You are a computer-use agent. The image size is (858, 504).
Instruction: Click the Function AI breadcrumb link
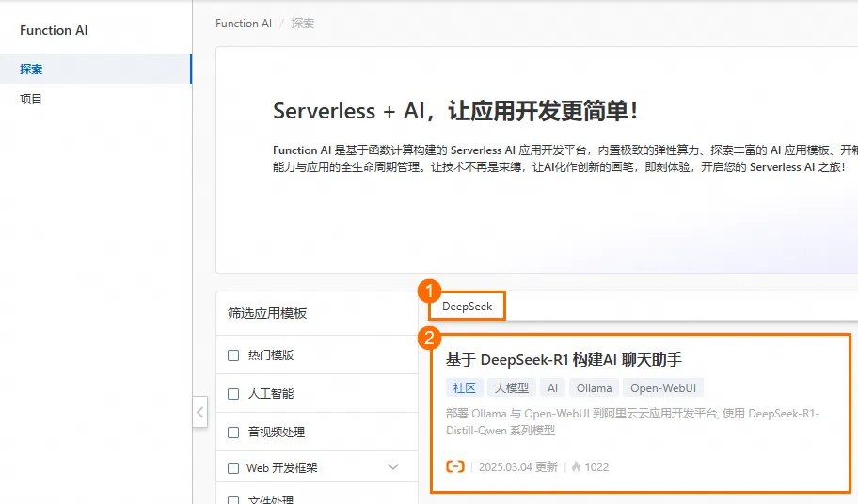click(x=244, y=24)
